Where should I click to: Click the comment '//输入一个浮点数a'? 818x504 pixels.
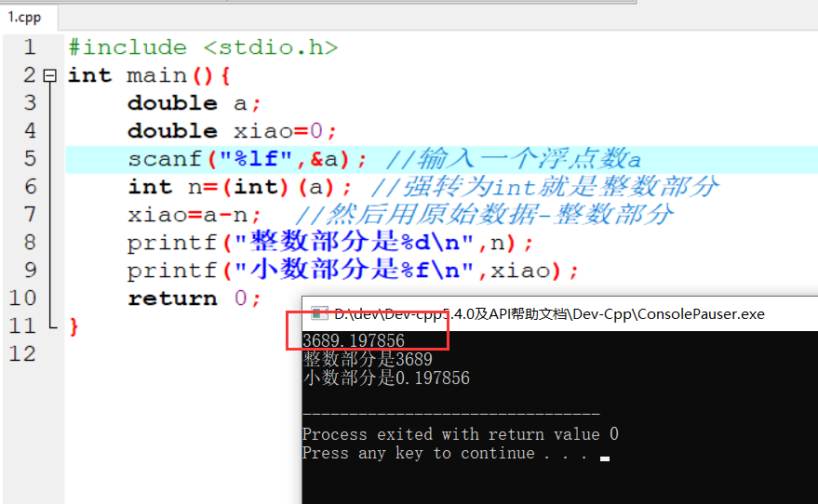(x=514, y=160)
